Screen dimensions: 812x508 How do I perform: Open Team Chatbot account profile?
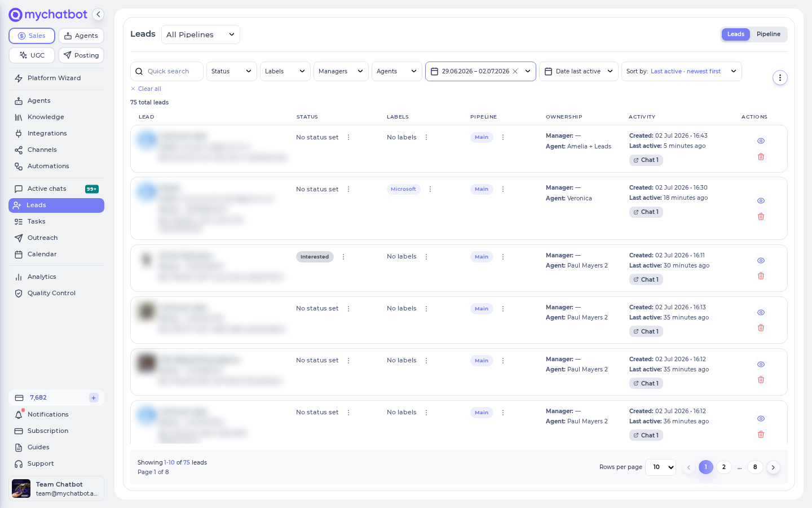pos(56,489)
